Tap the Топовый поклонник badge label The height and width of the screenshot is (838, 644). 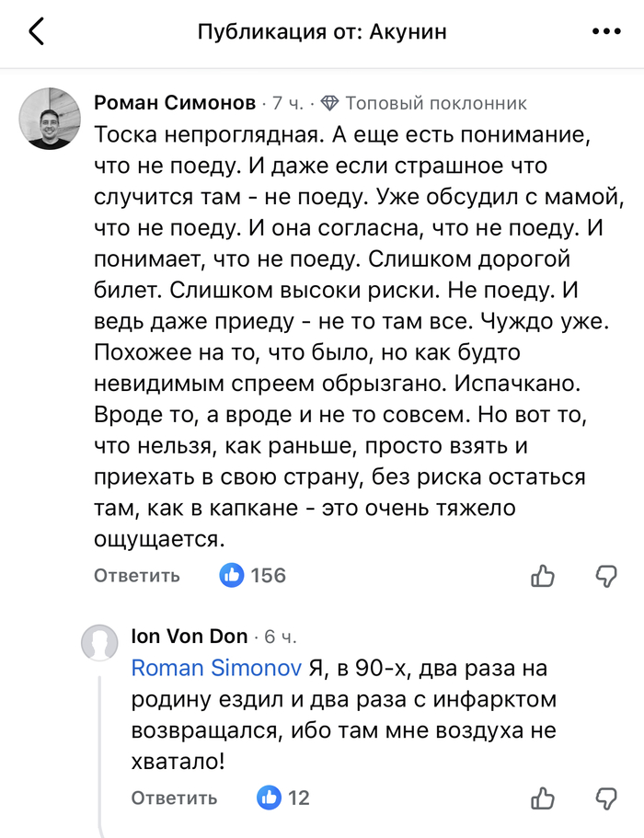436,103
